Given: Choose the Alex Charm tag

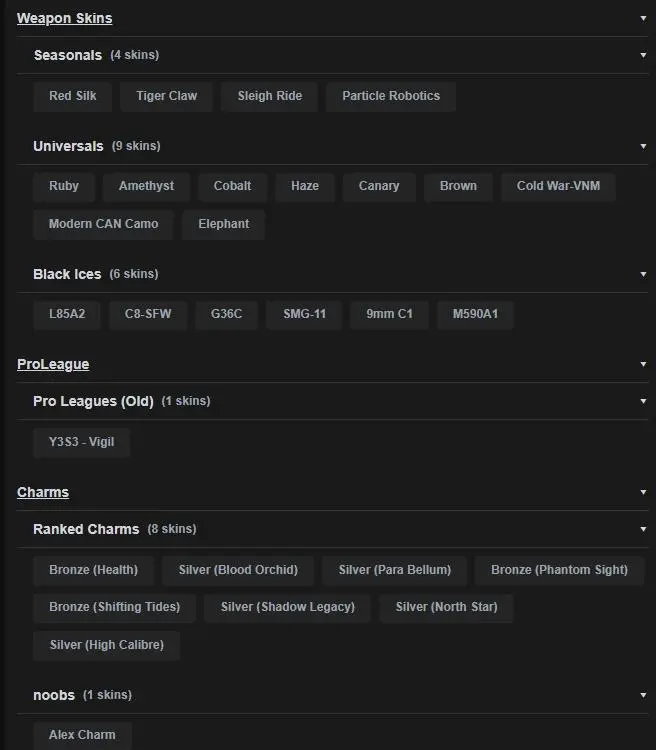Looking at the screenshot, I should [82, 735].
